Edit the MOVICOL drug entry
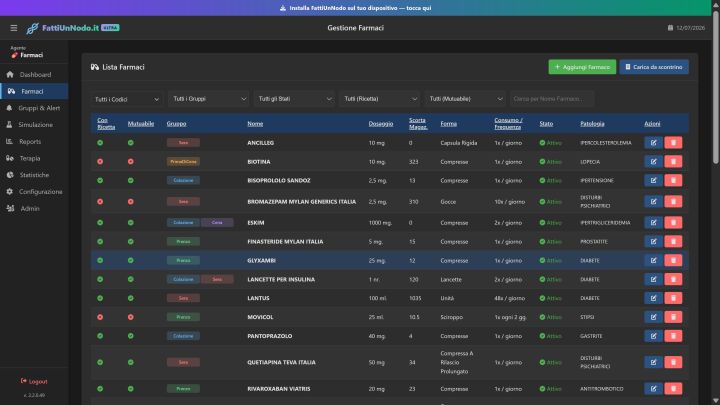This screenshot has height=405, width=720. [653, 317]
